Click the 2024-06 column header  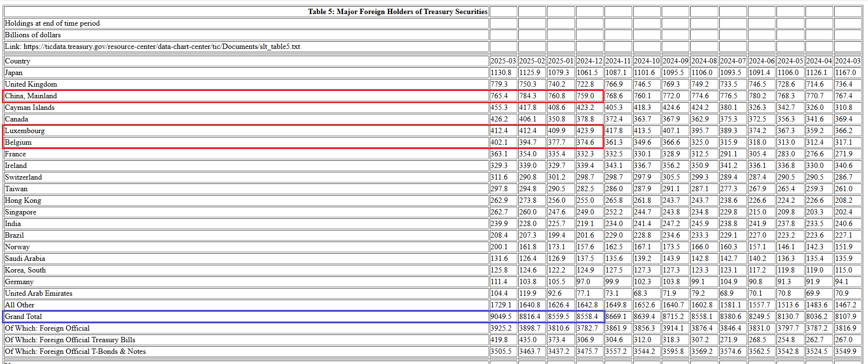(761, 61)
